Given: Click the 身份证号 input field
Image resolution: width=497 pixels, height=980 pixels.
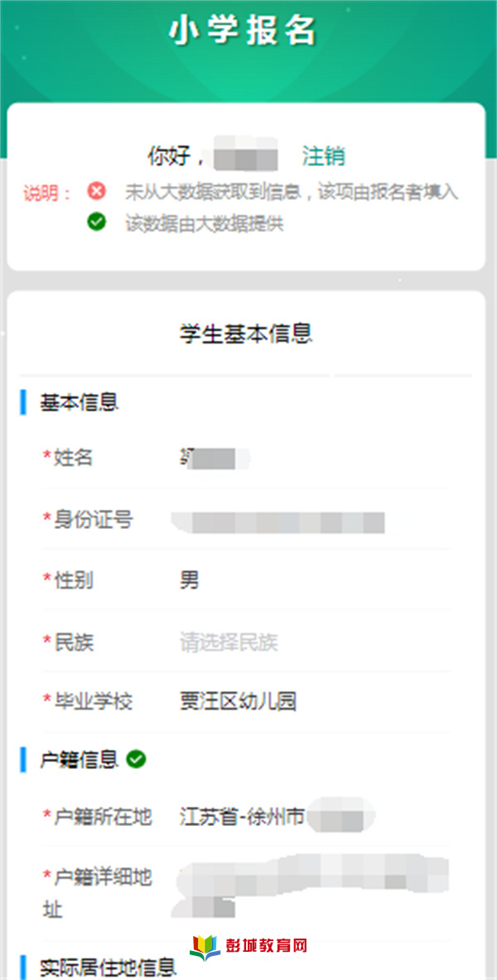Looking at the screenshot, I should click(311, 521).
